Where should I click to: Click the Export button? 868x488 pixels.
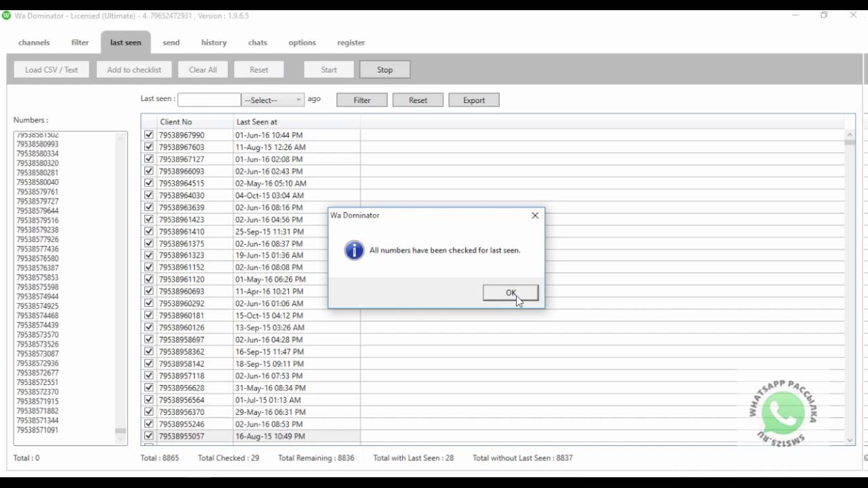[x=473, y=99]
